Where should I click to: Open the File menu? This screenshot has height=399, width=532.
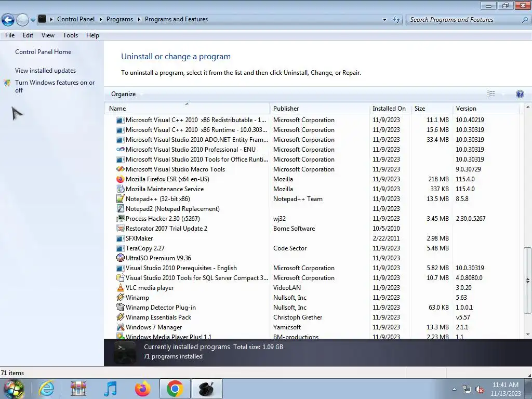pos(10,35)
